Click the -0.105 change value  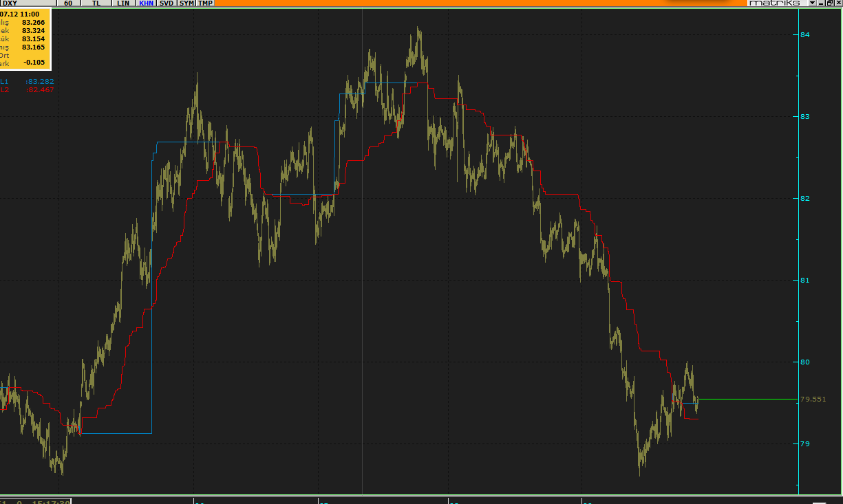(34, 63)
